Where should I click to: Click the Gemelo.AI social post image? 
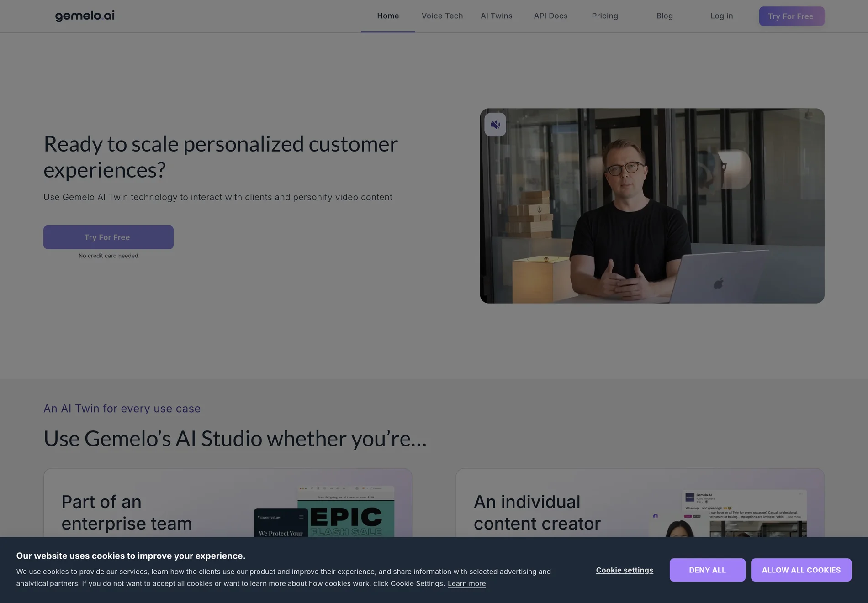[744, 514]
